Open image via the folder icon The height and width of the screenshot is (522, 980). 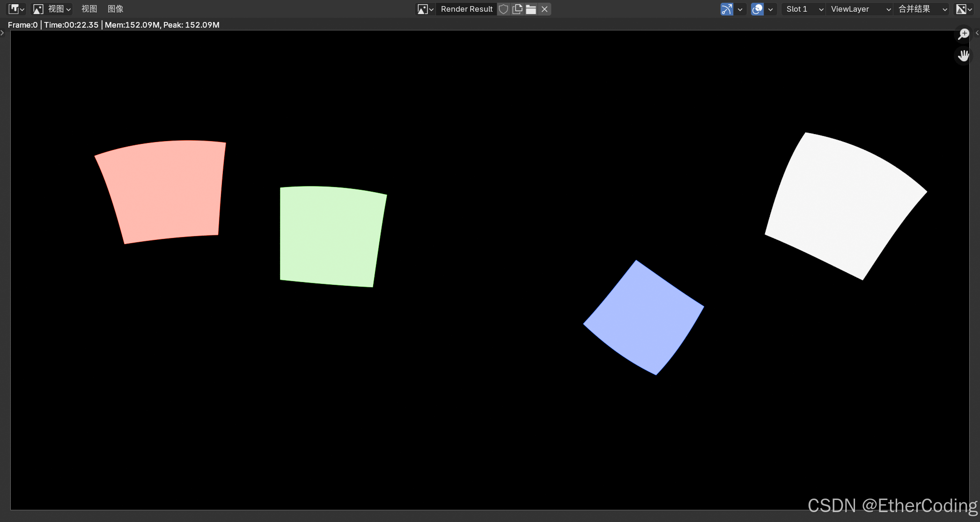[531, 9]
